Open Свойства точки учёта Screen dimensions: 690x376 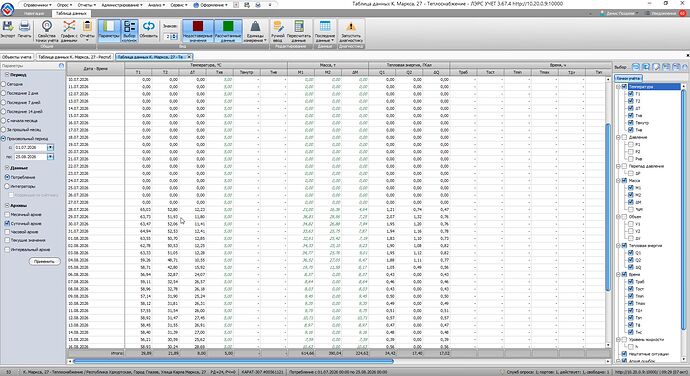[x=47, y=31]
